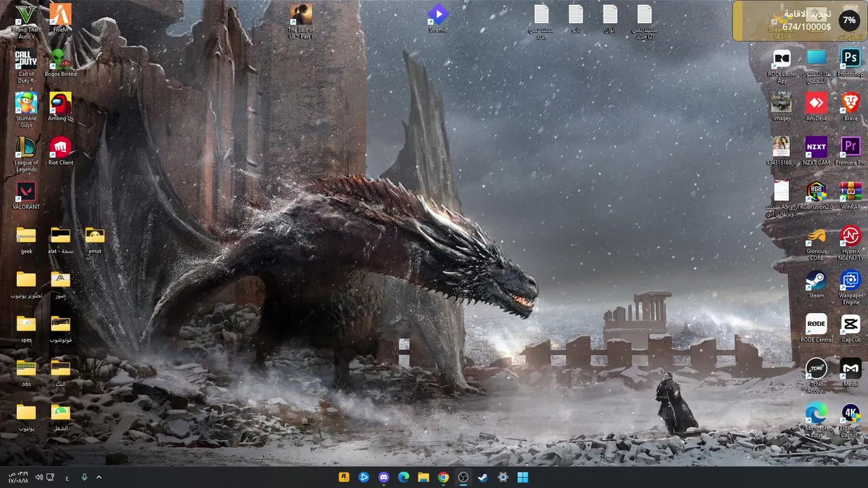Open File Explorer from the taskbar

pyautogui.click(x=423, y=477)
